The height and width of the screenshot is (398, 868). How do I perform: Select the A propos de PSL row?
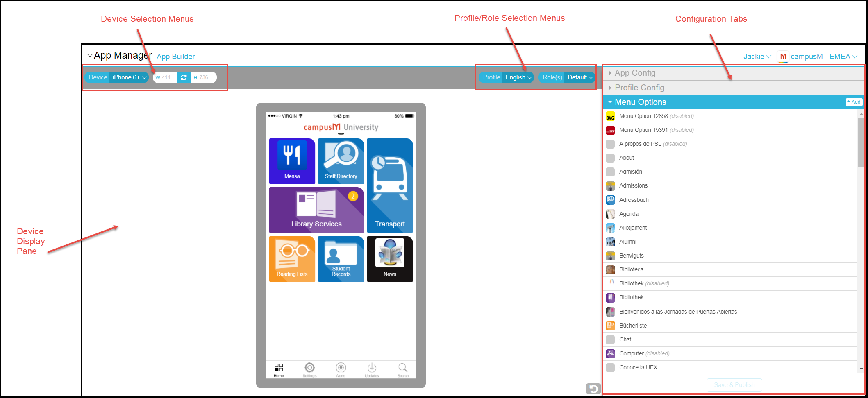coord(731,144)
